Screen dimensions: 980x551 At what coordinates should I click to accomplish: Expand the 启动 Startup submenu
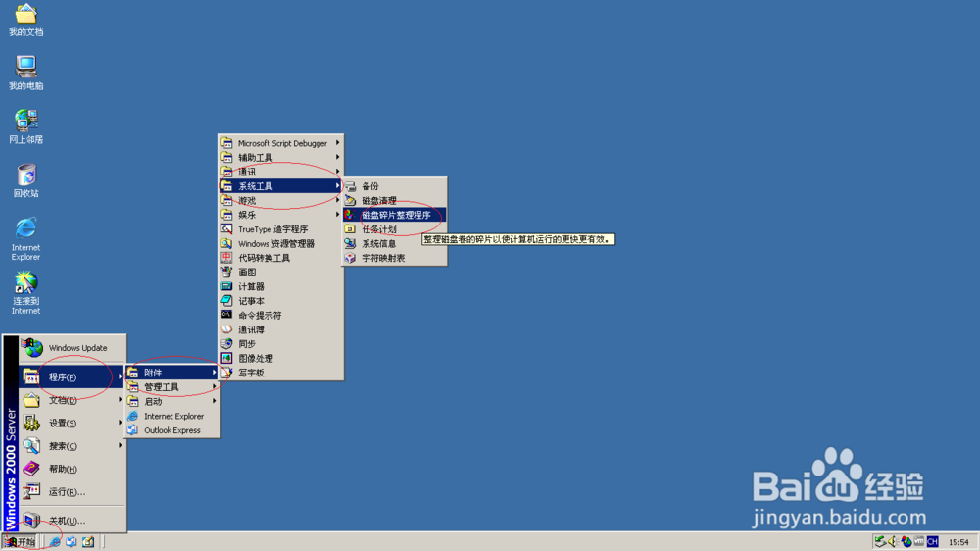pyautogui.click(x=172, y=402)
